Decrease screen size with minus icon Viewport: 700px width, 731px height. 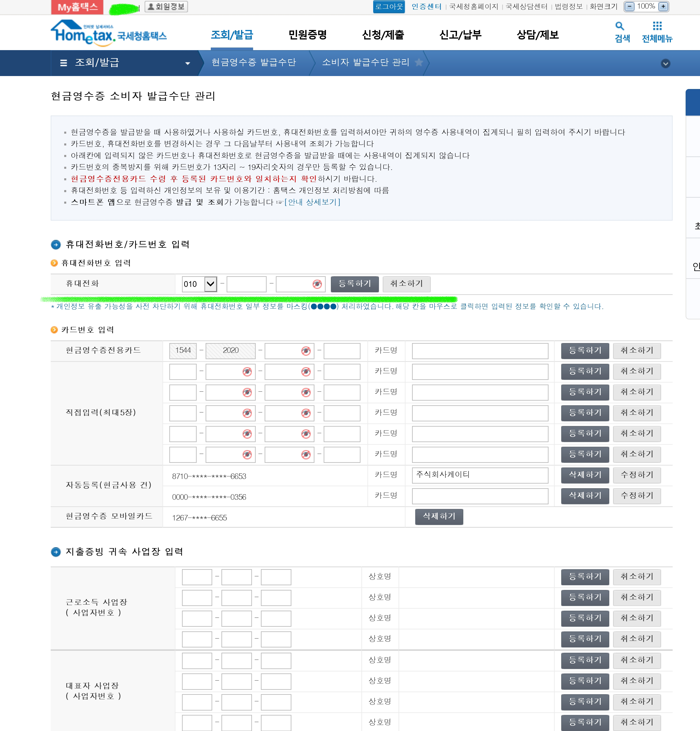click(629, 6)
